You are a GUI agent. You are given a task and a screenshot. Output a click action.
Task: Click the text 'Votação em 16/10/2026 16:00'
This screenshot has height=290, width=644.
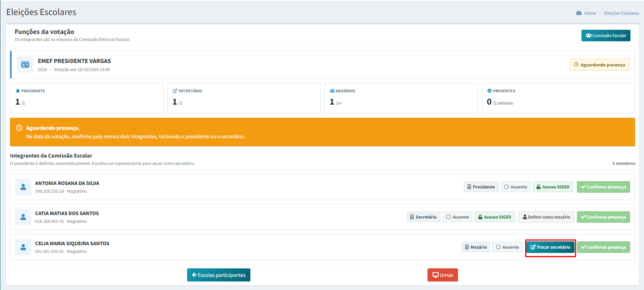click(x=82, y=70)
